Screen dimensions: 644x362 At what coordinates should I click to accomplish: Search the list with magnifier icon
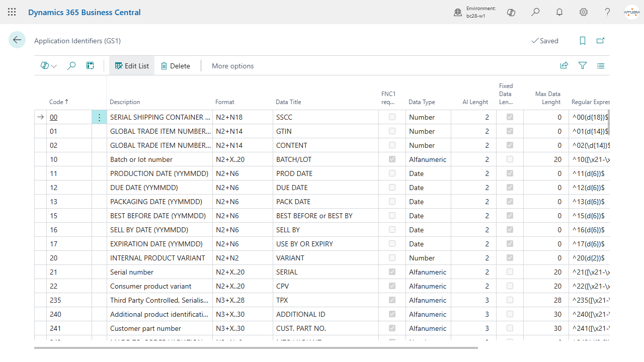click(71, 66)
